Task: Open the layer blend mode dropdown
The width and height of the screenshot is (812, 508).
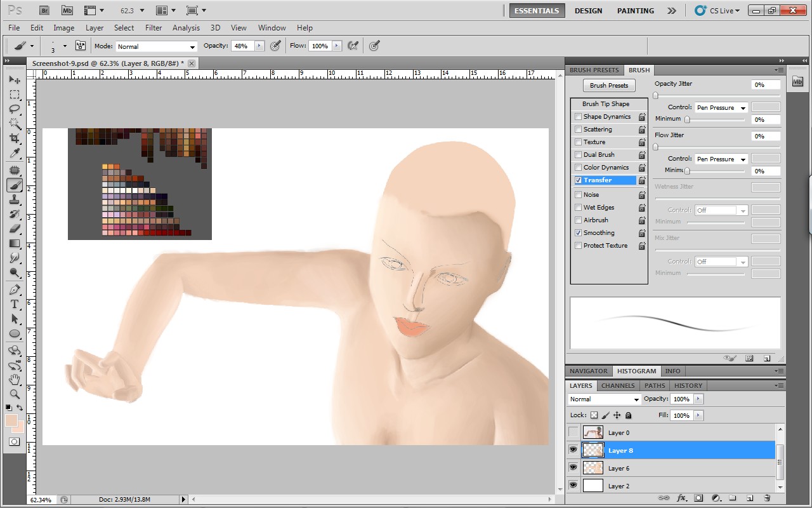Action: tap(605, 399)
